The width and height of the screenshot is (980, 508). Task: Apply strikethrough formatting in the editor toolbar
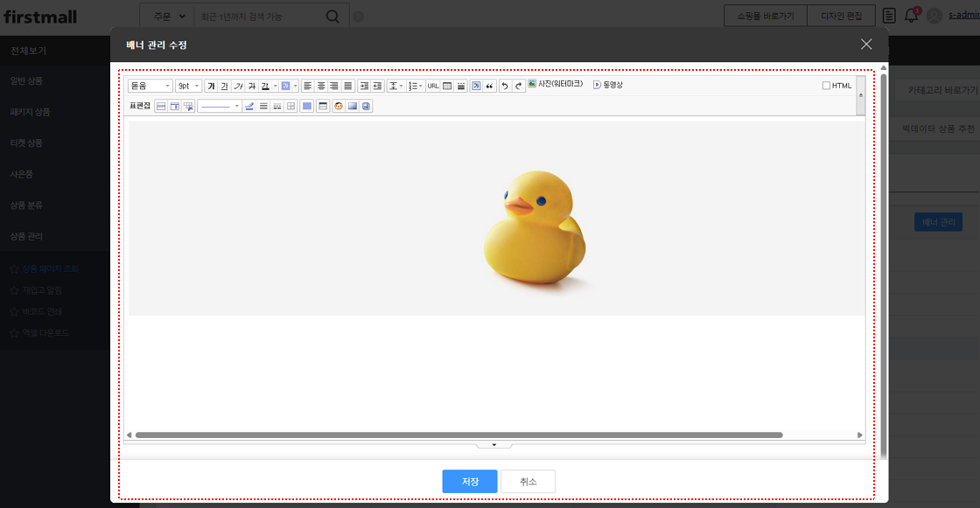[x=252, y=87]
